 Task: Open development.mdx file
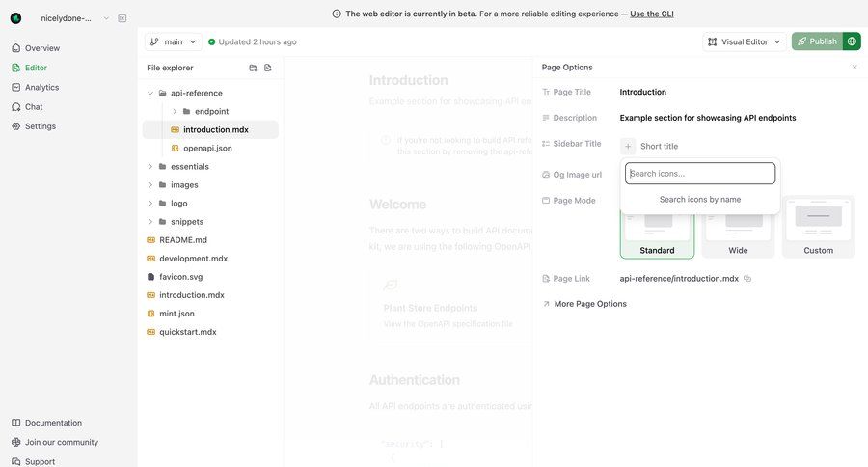pyautogui.click(x=193, y=259)
